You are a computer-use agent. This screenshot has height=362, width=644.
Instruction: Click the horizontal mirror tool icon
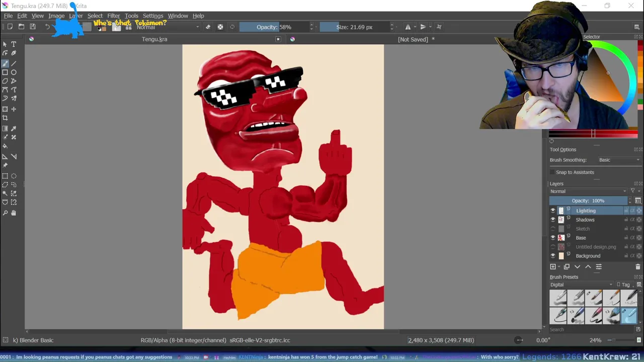click(408, 27)
